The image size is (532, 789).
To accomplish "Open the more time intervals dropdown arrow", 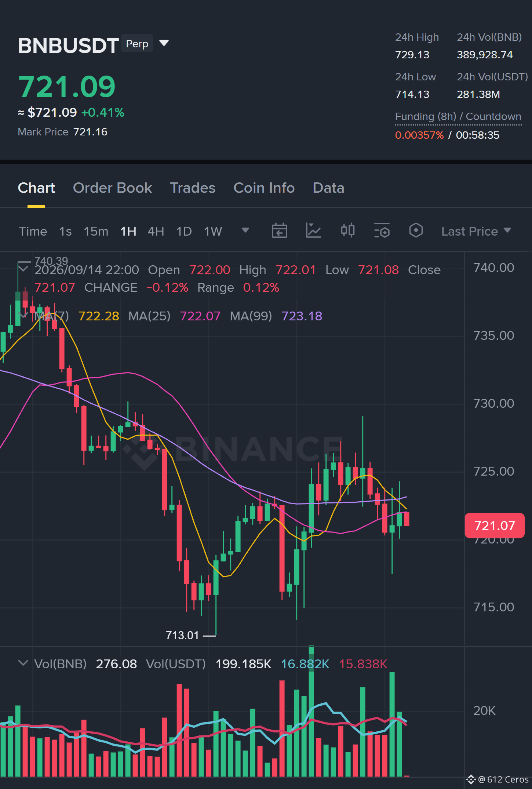I will pos(245,230).
